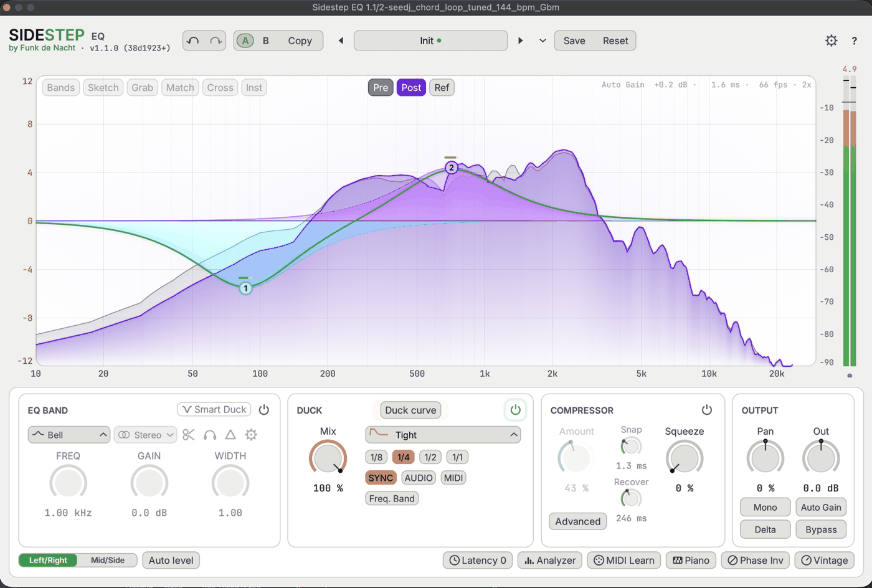
Task: Open the EQ Band gear settings
Action: [251, 435]
